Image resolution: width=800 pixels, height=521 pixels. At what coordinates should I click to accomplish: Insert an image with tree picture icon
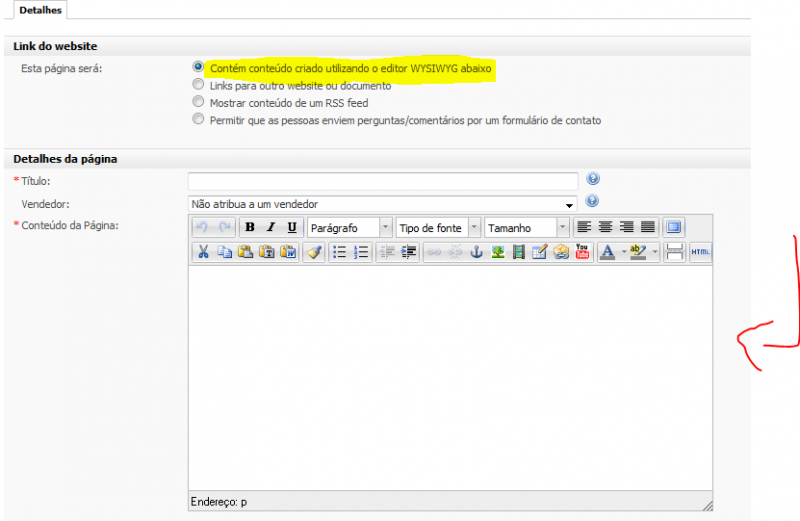[x=498, y=252]
